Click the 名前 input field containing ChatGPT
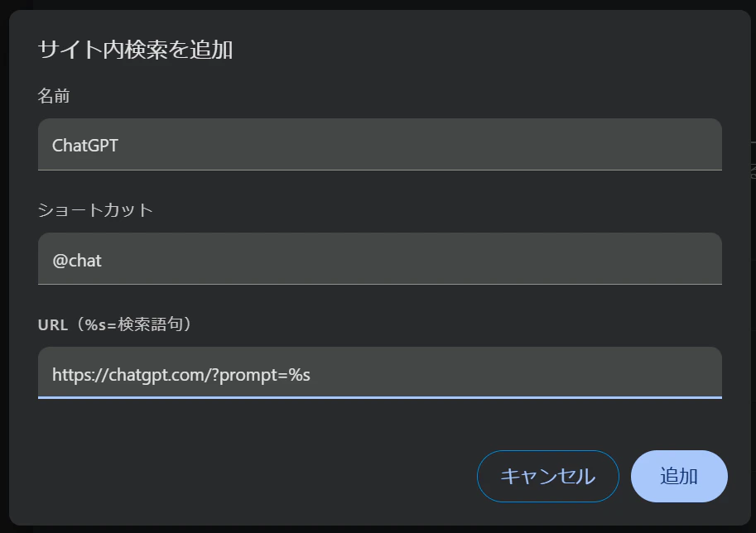This screenshot has height=533, width=756. (379, 144)
